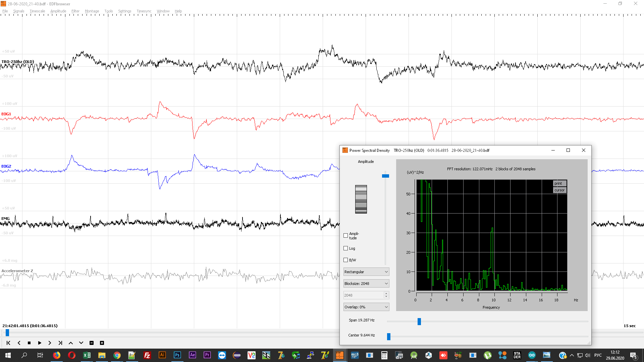
Task: Close the Power Spectral Density window
Action: pyautogui.click(x=584, y=150)
